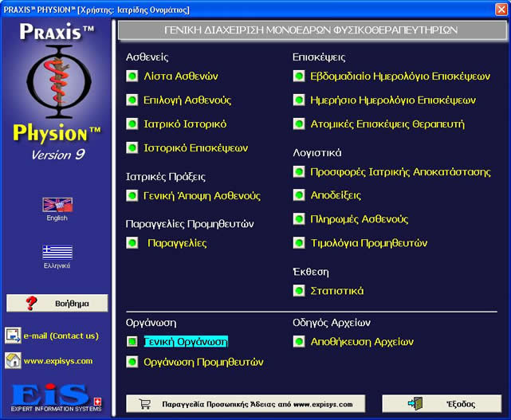Open Ιατρικό Ιστορικό menu entry
This screenshot has width=511, height=420.
pos(185,124)
